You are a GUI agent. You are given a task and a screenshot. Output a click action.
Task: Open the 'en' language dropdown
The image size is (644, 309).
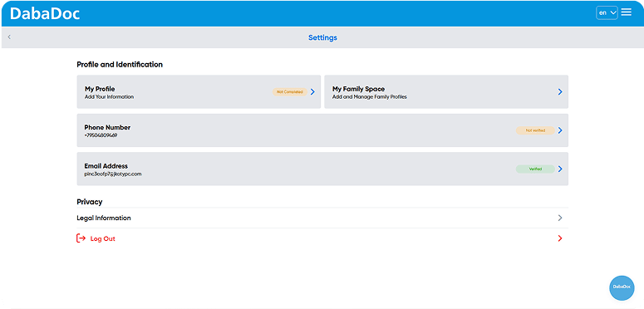607,12
